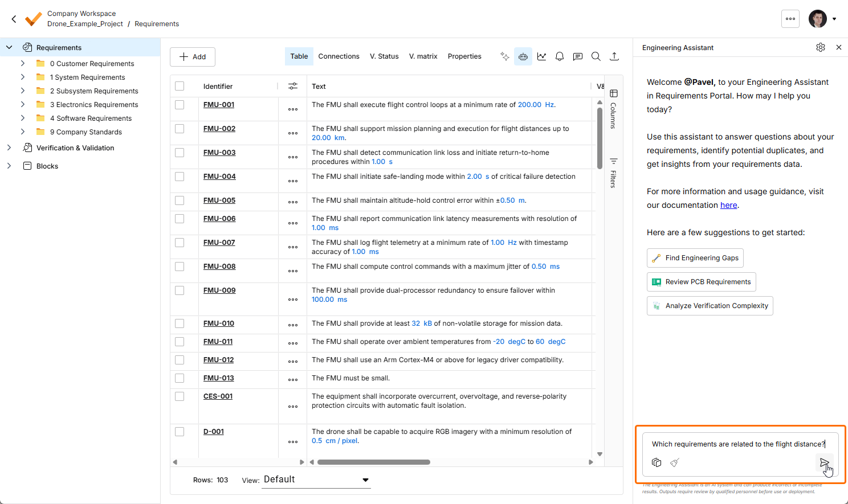Switch to the Connections tab
The height and width of the screenshot is (504, 848).
tap(339, 56)
